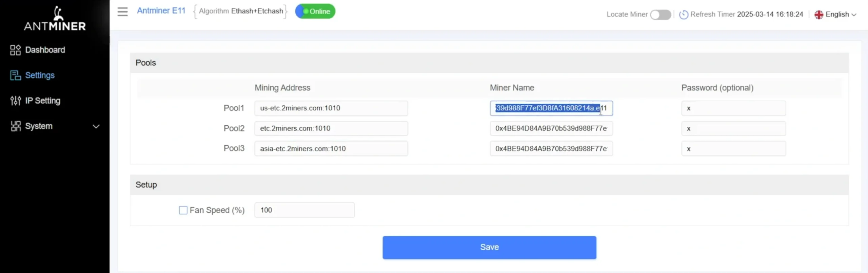Click the IP Setting sliders icon
Viewport: 868px width, 273px height.
pos(16,101)
